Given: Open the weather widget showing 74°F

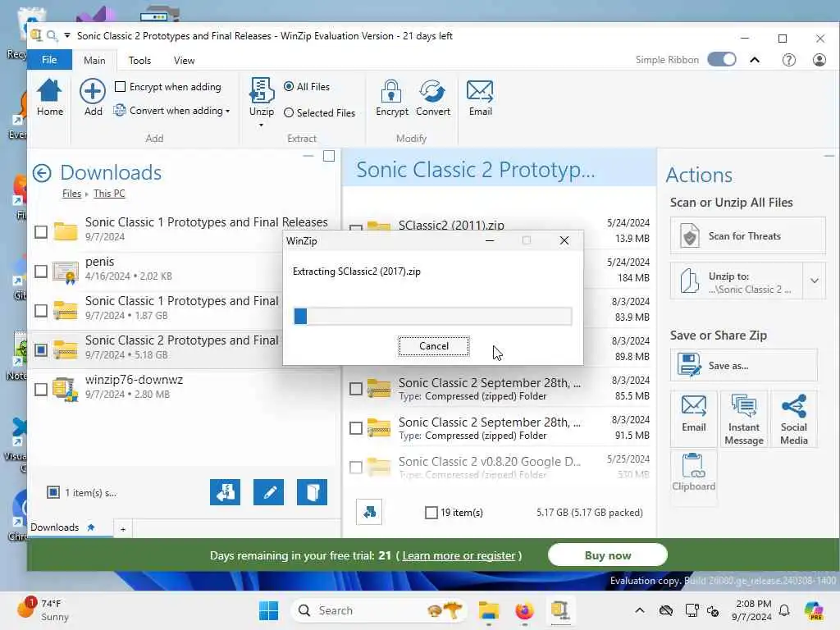Looking at the screenshot, I should (44, 609).
